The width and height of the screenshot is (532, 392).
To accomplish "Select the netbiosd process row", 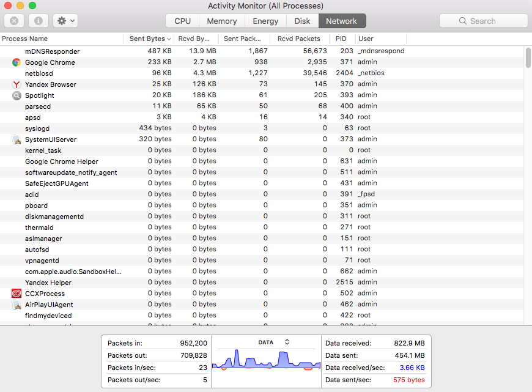I will (x=261, y=73).
